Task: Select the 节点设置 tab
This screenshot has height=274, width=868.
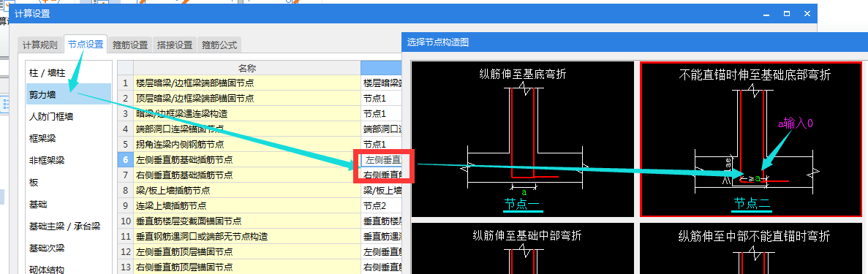Action: [x=86, y=45]
